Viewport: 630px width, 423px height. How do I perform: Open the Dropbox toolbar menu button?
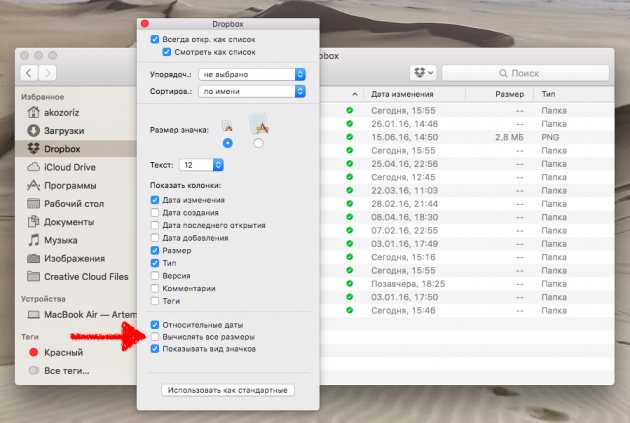pyautogui.click(x=423, y=73)
